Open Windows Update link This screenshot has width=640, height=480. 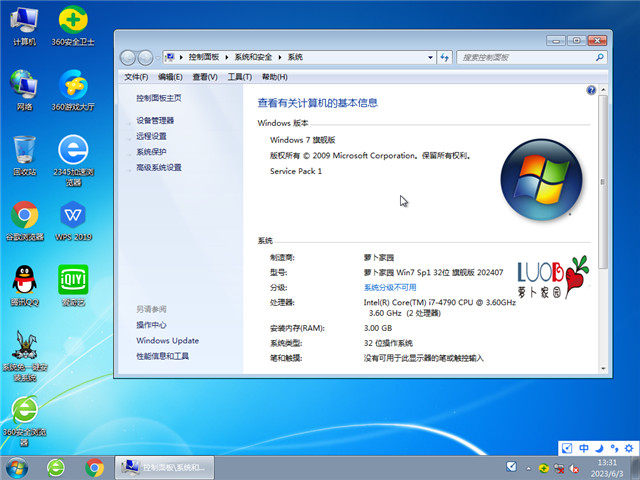[x=167, y=340]
